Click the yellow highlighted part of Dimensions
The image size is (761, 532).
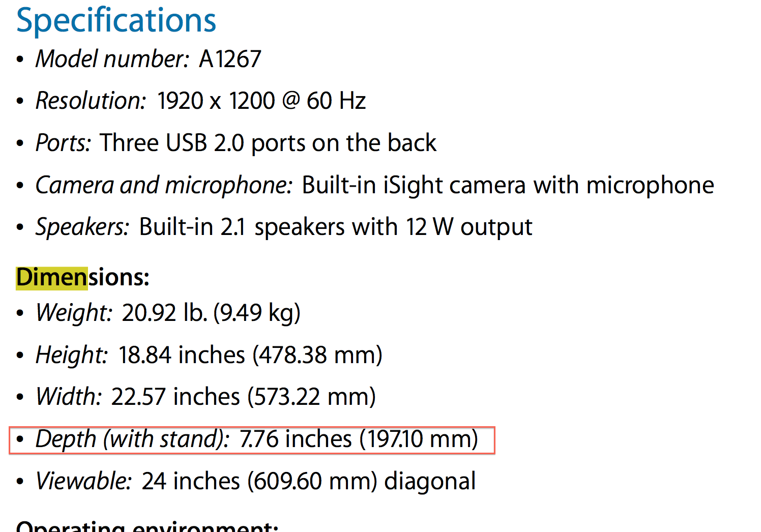(x=51, y=278)
